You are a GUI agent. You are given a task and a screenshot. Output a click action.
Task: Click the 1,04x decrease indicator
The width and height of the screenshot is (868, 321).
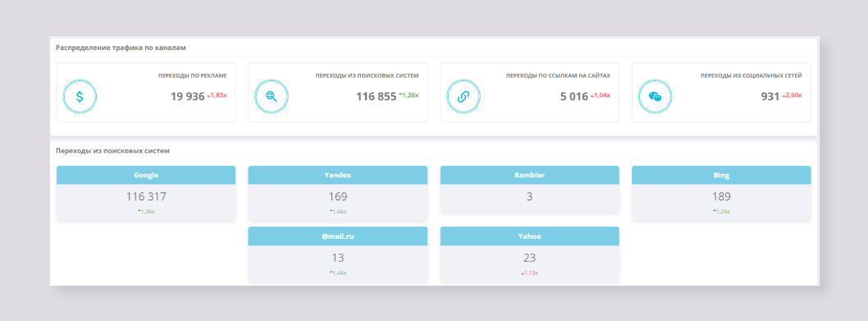pos(600,95)
